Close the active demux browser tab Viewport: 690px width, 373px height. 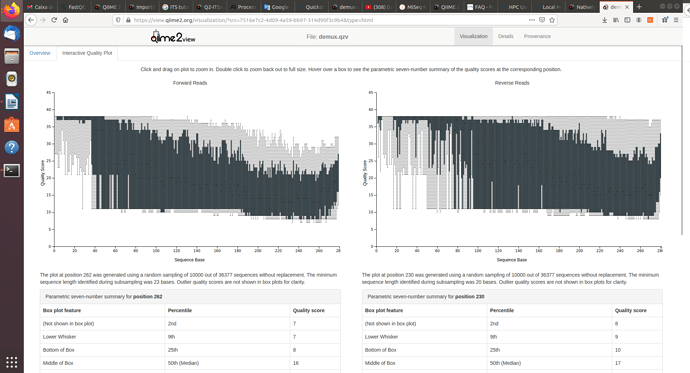(x=627, y=7)
